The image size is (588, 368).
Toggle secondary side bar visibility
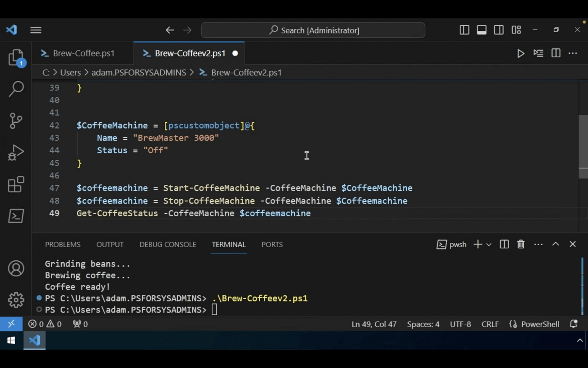coord(499,30)
